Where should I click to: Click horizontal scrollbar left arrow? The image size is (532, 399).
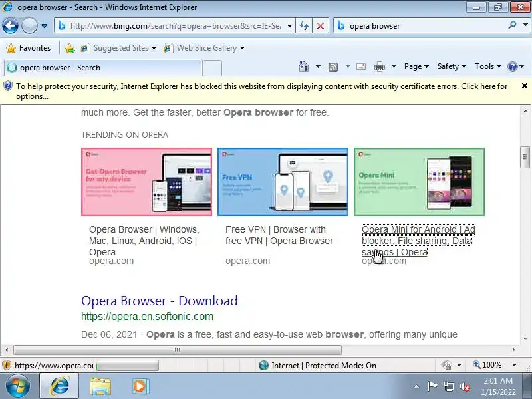(7, 350)
